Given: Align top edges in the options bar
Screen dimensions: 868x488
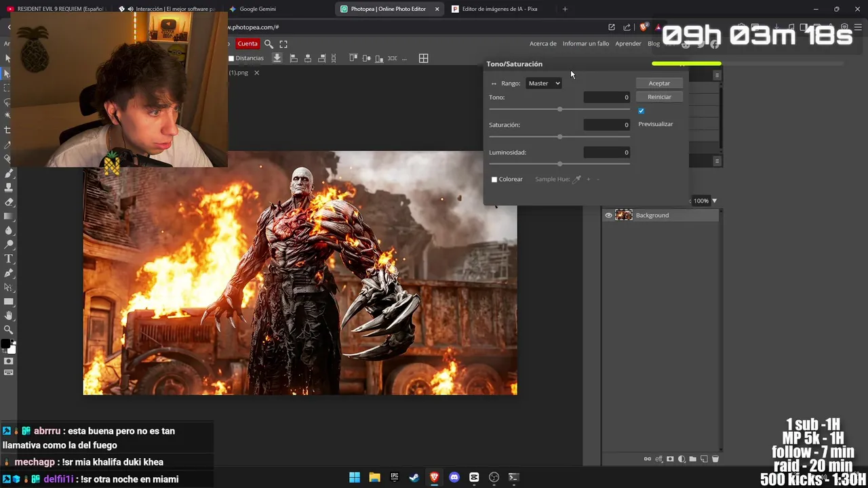Looking at the screenshot, I should pos(353,58).
